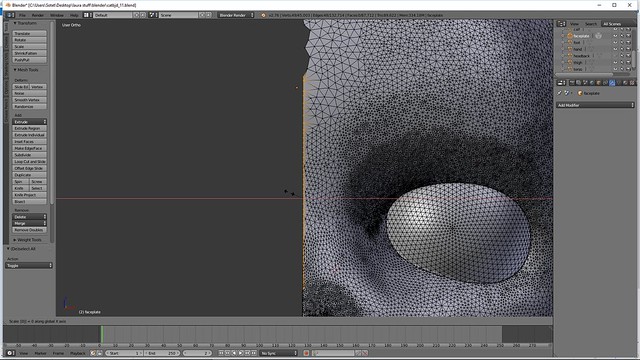Open the outliner editor type icon
This screenshot has width=640, height=360.
(562, 24)
